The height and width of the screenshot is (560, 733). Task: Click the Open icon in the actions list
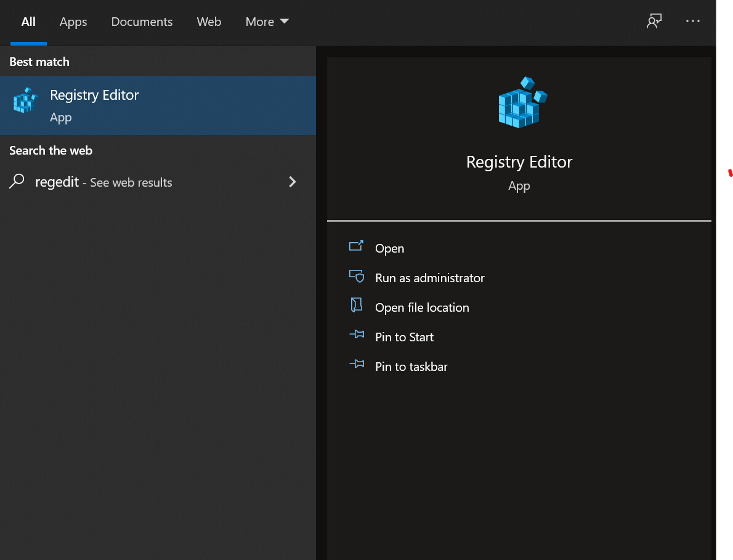pos(356,246)
